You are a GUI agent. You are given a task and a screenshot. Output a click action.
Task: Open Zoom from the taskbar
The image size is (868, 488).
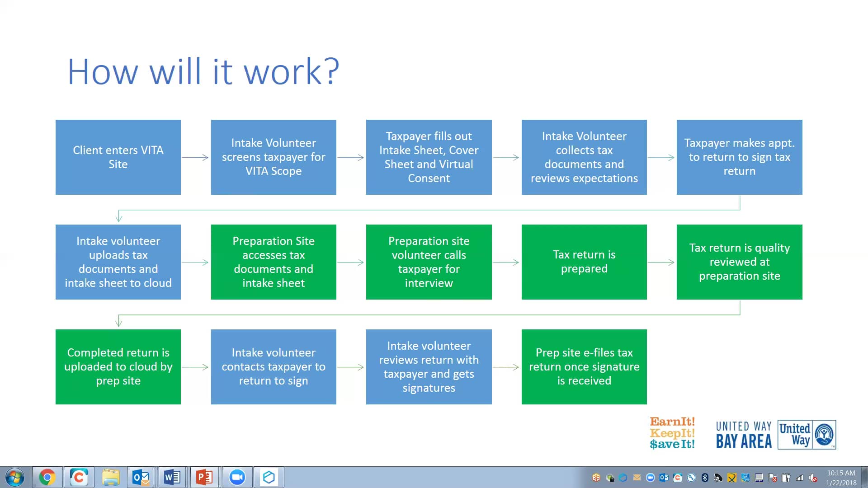(x=236, y=477)
